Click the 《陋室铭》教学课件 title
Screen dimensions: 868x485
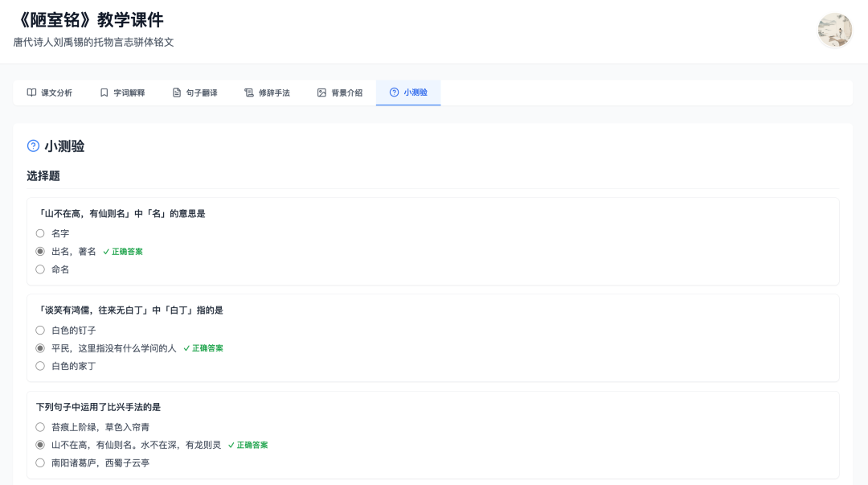[88, 20]
